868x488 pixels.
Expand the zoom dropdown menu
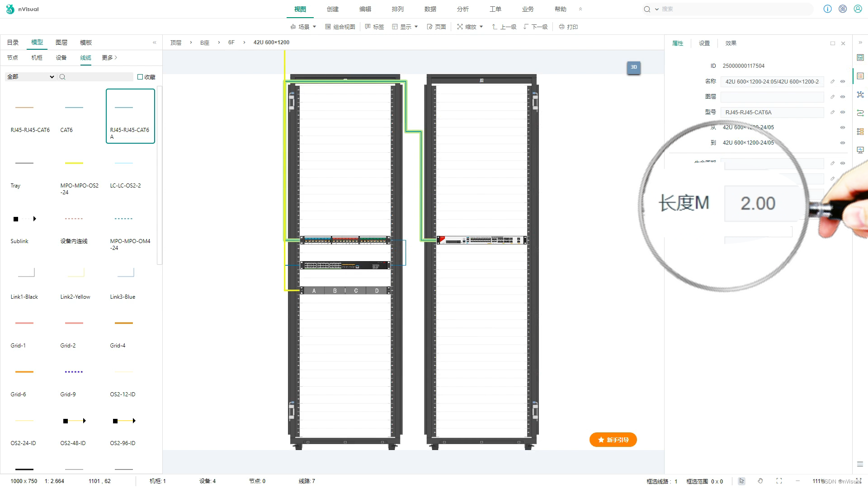click(x=470, y=27)
